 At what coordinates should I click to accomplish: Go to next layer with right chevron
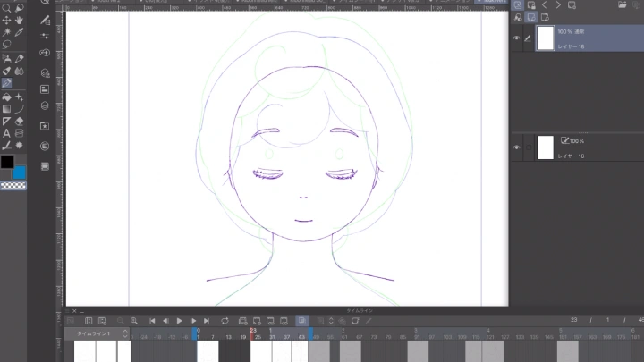[558, 4]
